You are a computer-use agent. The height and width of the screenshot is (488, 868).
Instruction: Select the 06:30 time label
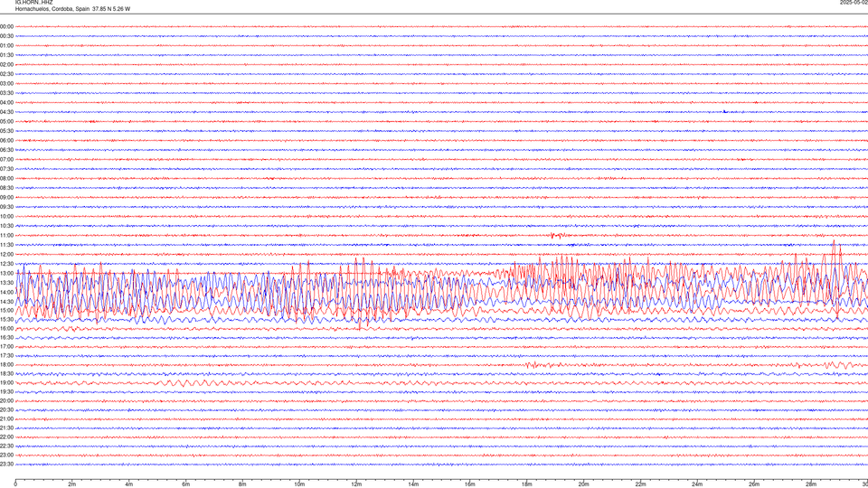pyautogui.click(x=6, y=150)
